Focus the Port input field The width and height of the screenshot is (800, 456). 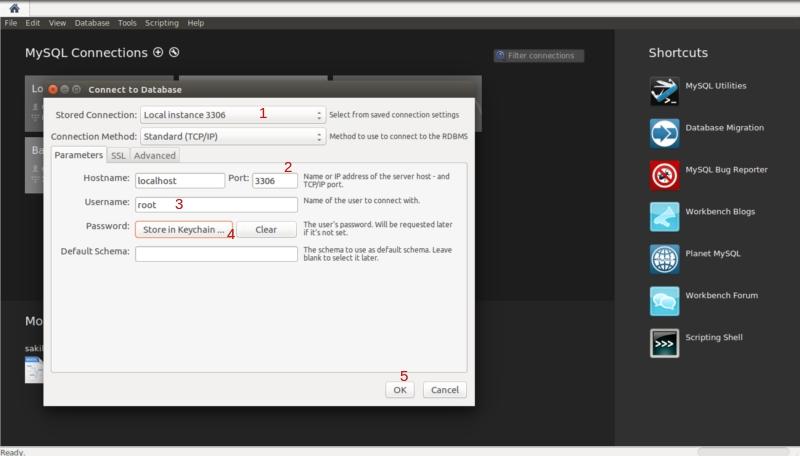coord(274,181)
